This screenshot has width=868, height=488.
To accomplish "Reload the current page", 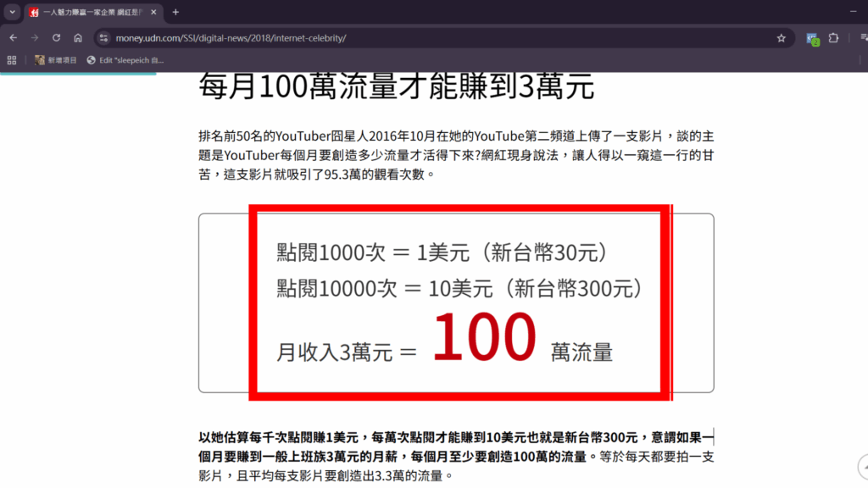I will pyautogui.click(x=56, y=38).
